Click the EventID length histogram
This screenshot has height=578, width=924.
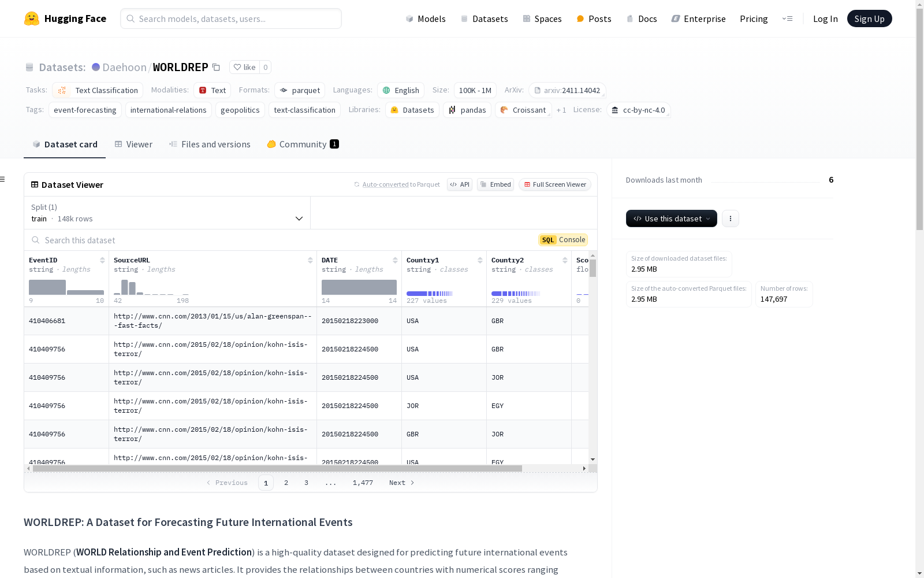(66, 287)
